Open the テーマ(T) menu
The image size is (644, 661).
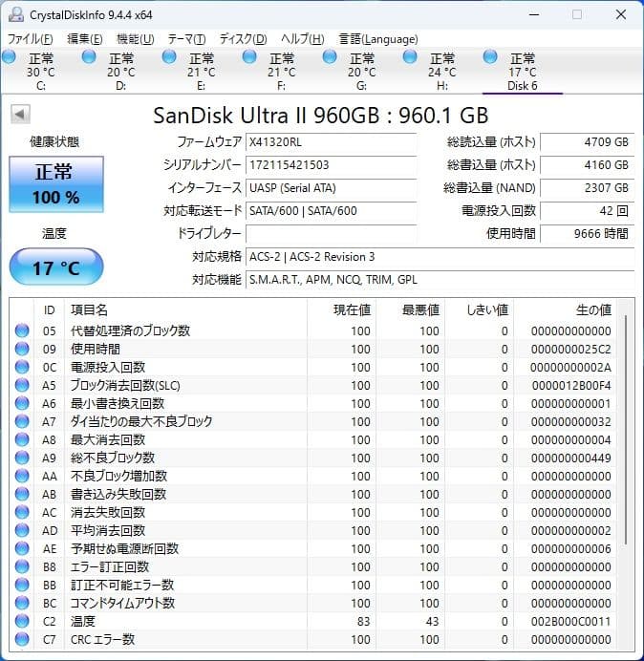[187, 39]
